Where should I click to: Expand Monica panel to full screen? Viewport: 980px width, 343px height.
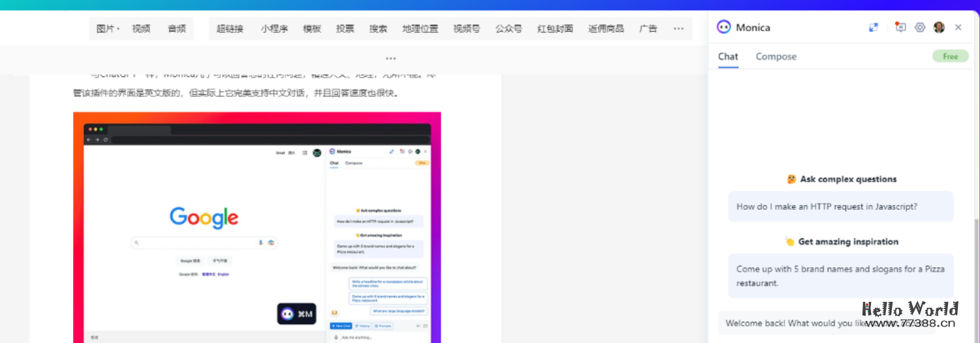click(874, 27)
